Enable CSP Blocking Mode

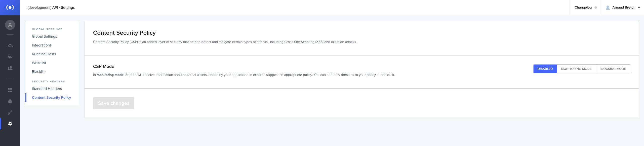point(613,69)
